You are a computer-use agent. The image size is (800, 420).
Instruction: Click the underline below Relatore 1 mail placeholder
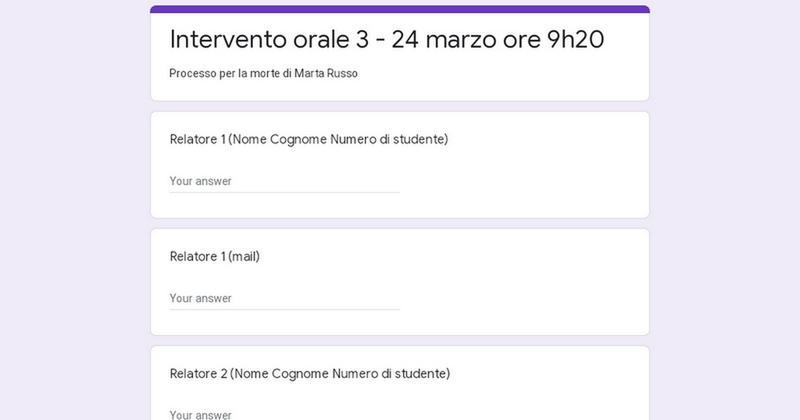point(284,309)
